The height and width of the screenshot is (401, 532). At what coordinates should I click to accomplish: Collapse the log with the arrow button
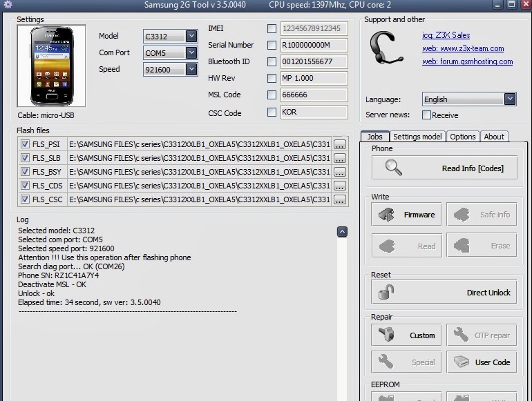(342, 232)
